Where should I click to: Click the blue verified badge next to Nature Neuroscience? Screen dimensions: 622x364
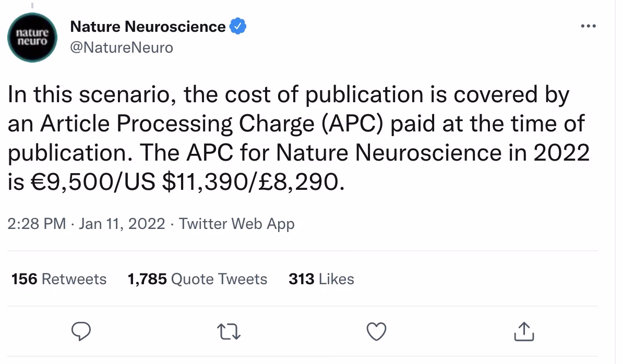click(238, 26)
